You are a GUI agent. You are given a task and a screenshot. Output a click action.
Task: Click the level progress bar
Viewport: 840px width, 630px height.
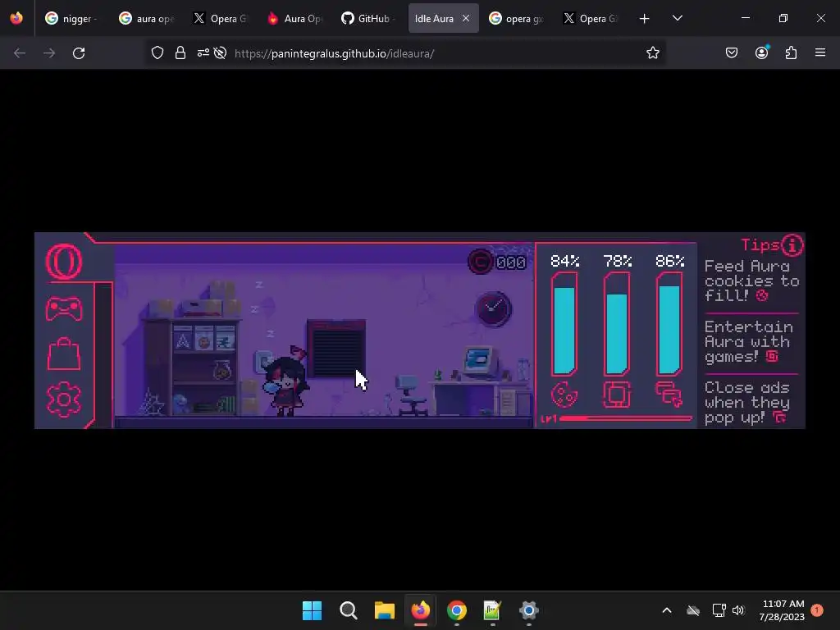[625, 418]
